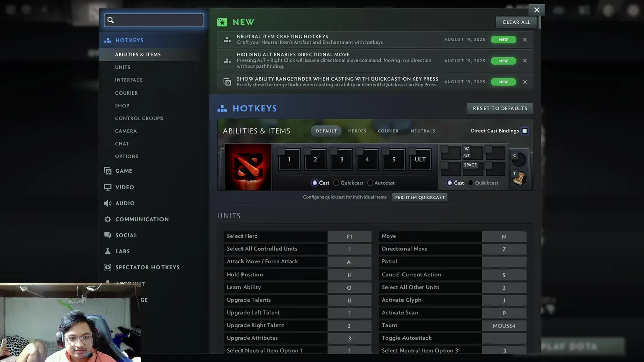Set a key for Patrol
This screenshot has height=362, width=644.
click(504, 262)
